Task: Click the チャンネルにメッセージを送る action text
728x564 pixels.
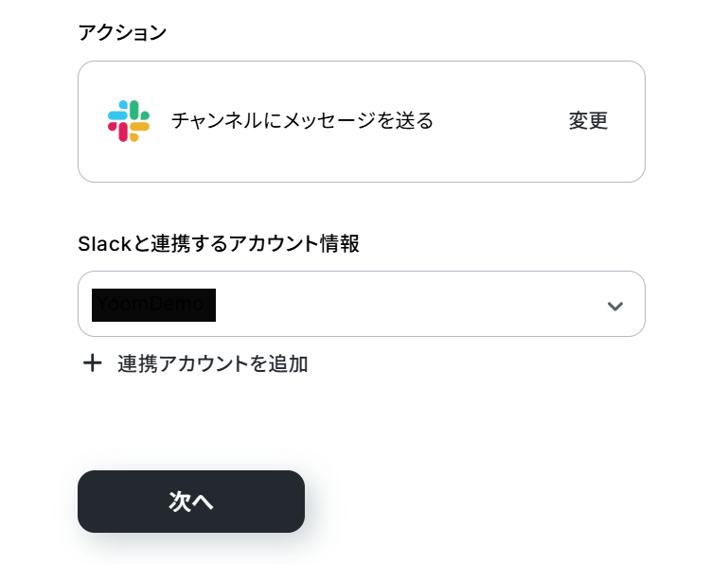Action: [x=302, y=121]
